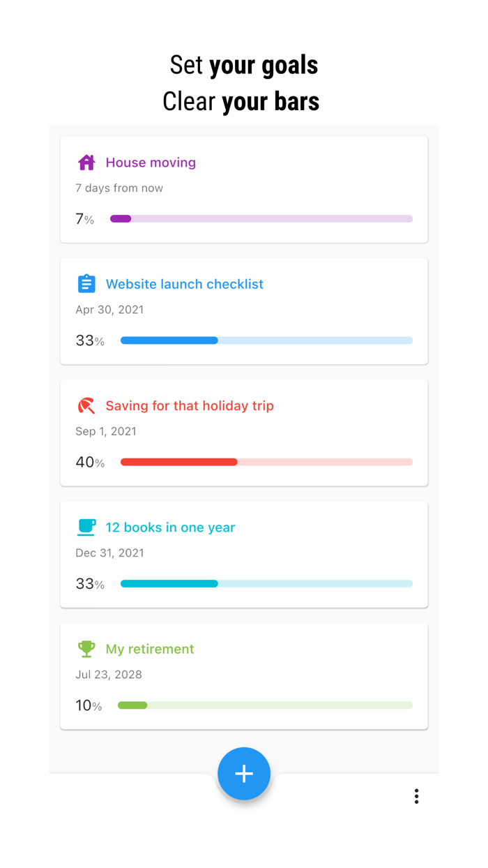Click the green retirement progress bar
Image resolution: width=488 pixels, height=868 pixels.
point(265,705)
